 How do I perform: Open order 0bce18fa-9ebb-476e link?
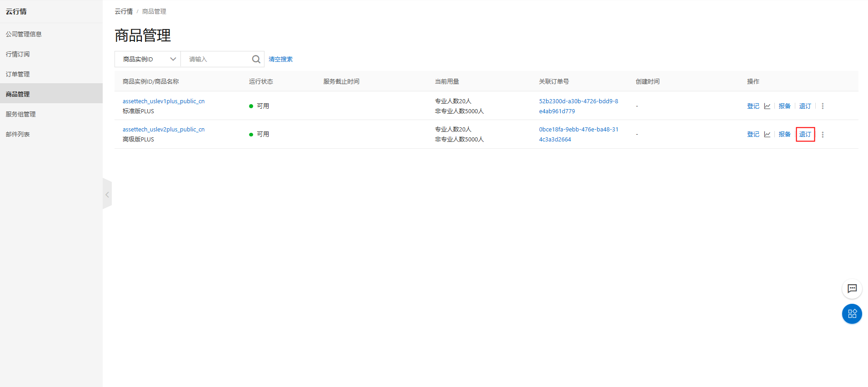(579, 134)
